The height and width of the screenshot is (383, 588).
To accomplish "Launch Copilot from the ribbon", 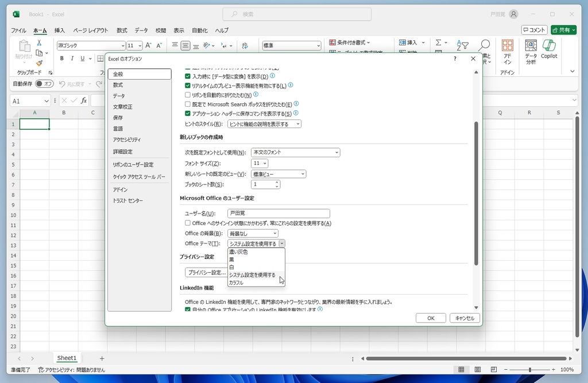I will [x=549, y=49].
